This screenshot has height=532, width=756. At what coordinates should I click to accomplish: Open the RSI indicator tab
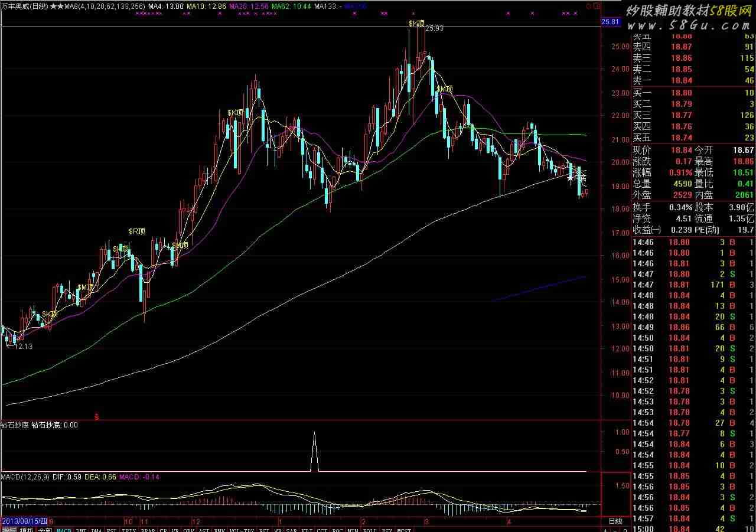tap(111, 530)
